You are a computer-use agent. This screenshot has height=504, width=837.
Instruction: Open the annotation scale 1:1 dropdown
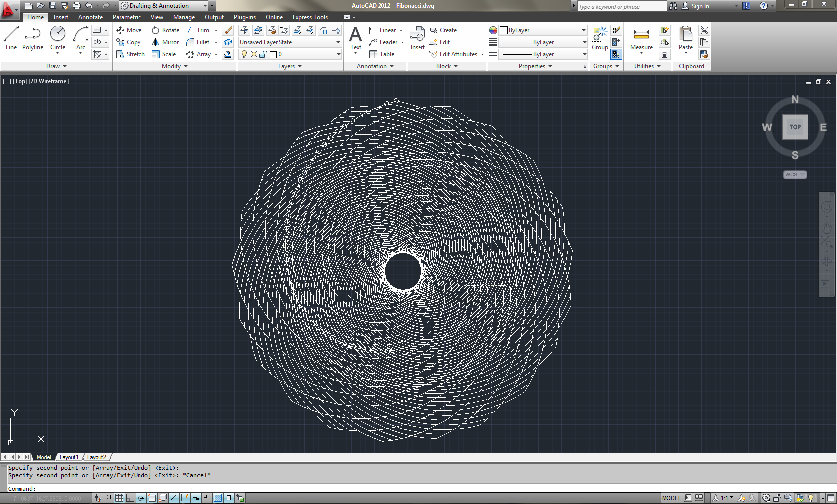724,498
